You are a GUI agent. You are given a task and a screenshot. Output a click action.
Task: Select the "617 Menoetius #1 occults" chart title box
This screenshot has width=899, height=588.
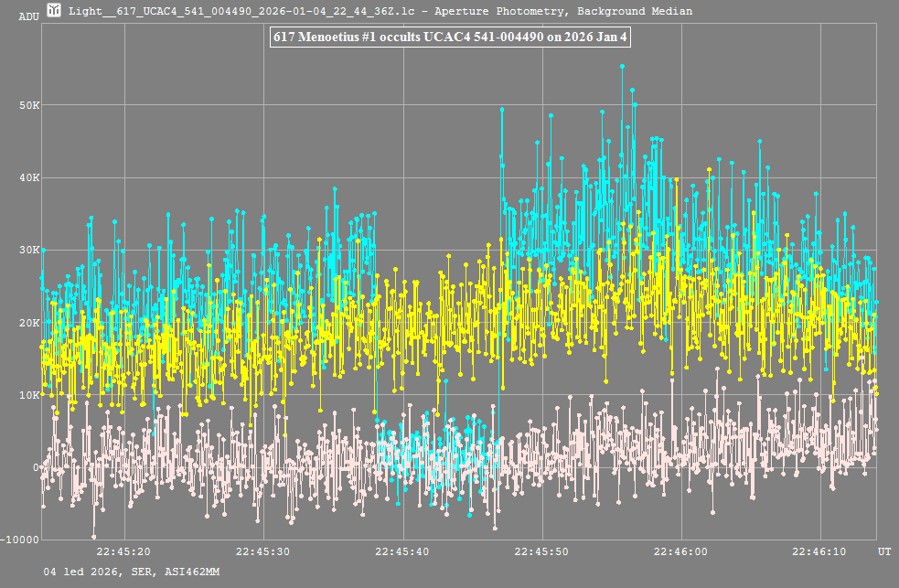[x=451, y=37]
